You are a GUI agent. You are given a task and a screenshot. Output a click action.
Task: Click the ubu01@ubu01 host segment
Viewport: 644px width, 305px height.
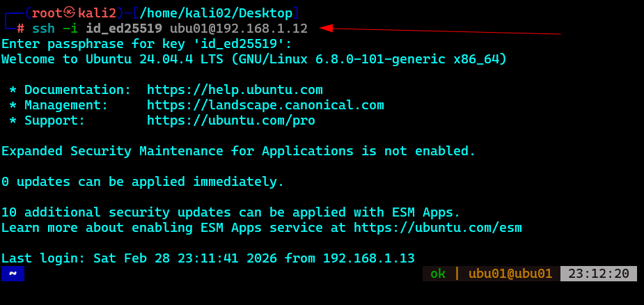click(x=510, y=274)
